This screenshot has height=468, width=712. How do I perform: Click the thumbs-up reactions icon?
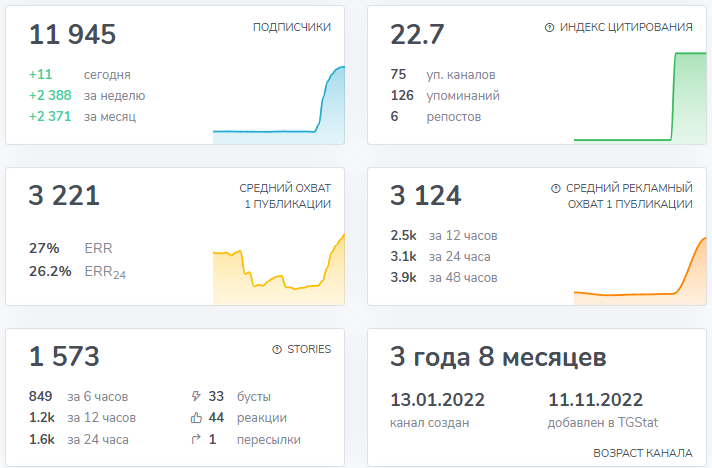[195, 418]
